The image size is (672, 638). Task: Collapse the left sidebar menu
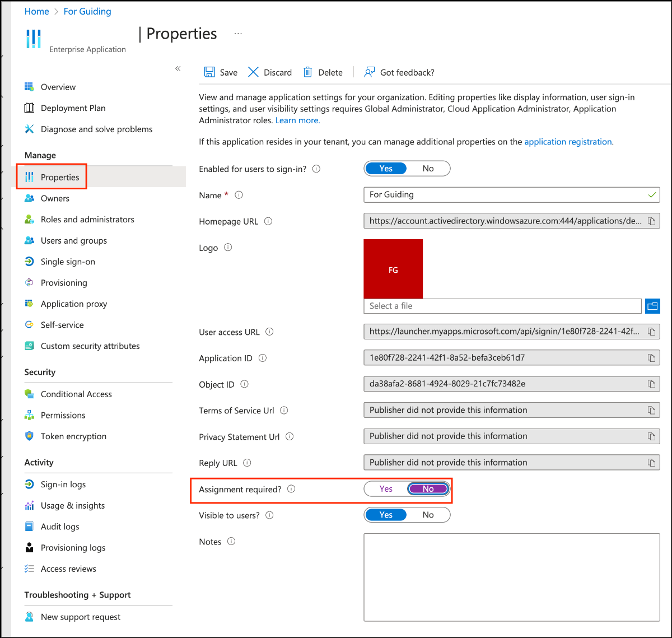coord(178,68)
